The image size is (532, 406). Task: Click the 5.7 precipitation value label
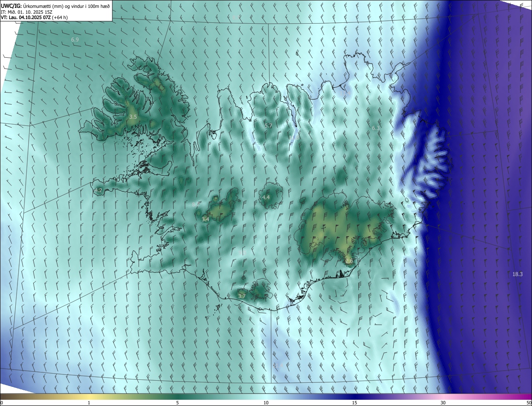pos(268,125)
